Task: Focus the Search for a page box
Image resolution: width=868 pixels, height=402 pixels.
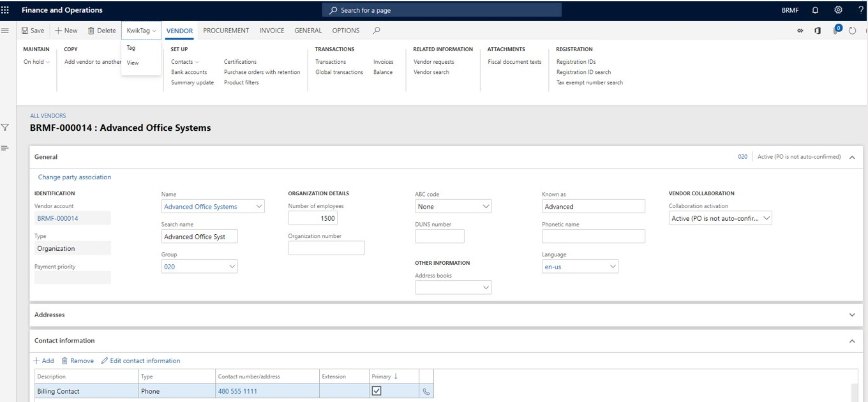Action: (x=442, y=10)
